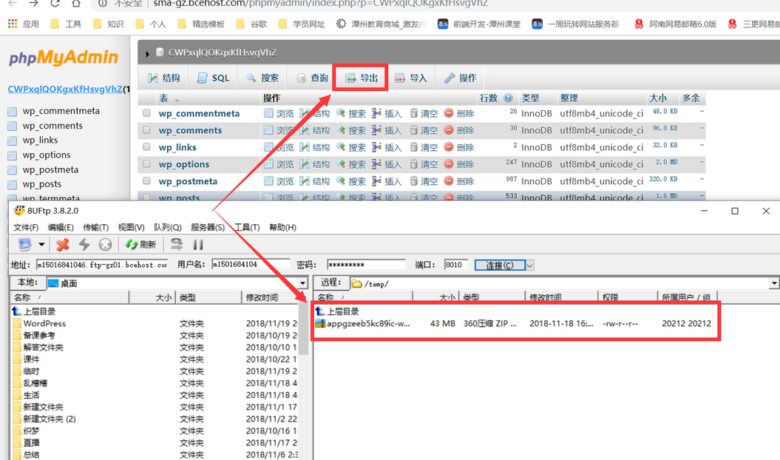Screen dimensions: 780x460
Task: Open the 搜索 tab in phpMyAdmin
Action: point(263,78)
